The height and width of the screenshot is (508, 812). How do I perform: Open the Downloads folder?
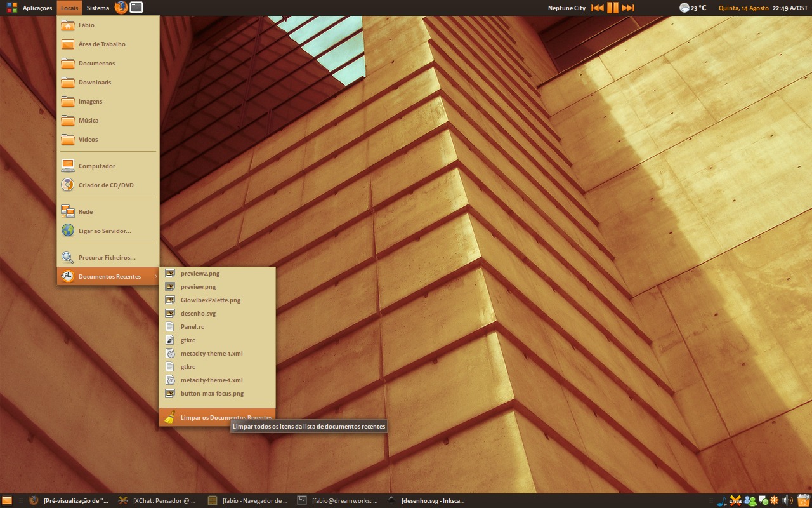pyautogui.click(x=108, y=83)
